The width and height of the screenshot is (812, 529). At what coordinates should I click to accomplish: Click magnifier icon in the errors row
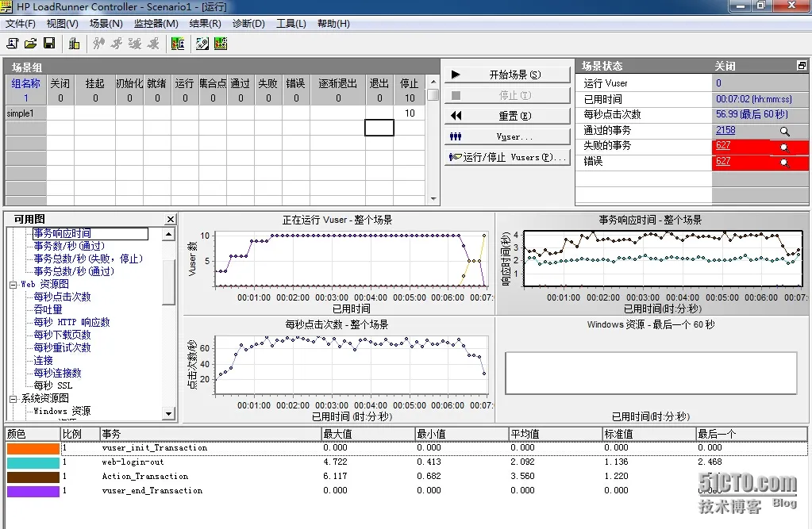(784, 163)
